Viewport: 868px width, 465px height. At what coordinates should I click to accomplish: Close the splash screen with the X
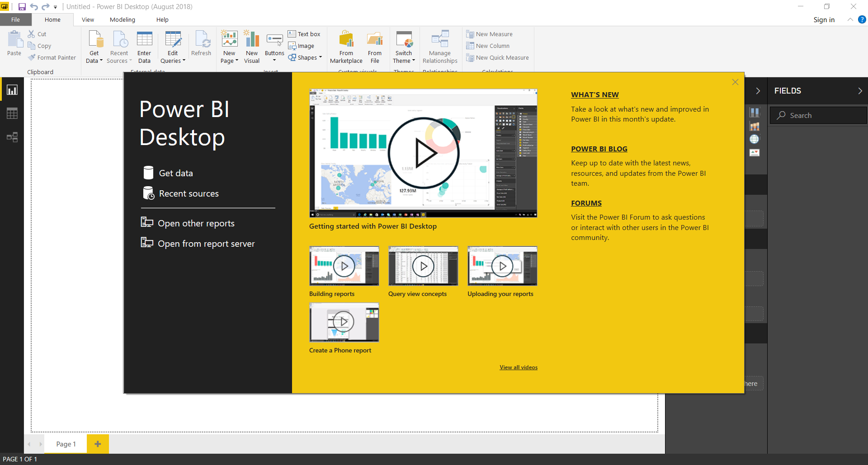[735, 82]
